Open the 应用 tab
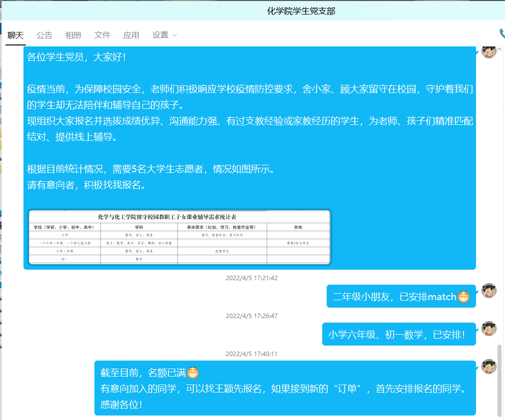The height and width of the screenshot is (420, 505). pos(131,35)
